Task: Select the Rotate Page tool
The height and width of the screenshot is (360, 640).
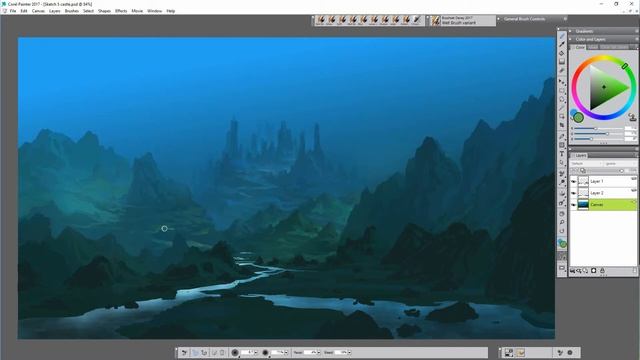Action: click(x=562, y=231)
